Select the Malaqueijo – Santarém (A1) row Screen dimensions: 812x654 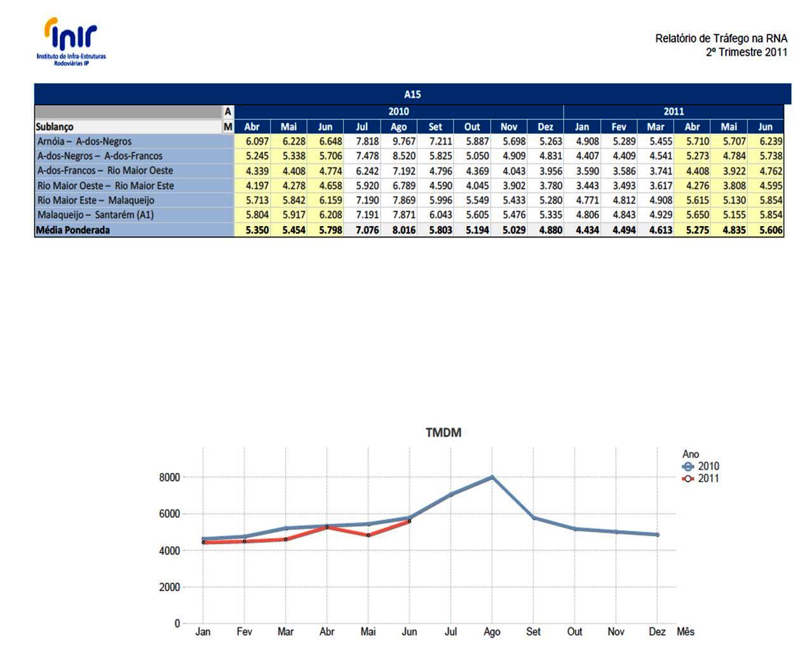pos(95,215)
